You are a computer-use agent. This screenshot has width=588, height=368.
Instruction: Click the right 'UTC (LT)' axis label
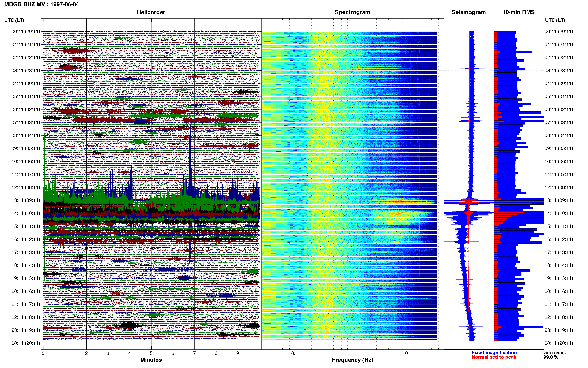[555, 20]
